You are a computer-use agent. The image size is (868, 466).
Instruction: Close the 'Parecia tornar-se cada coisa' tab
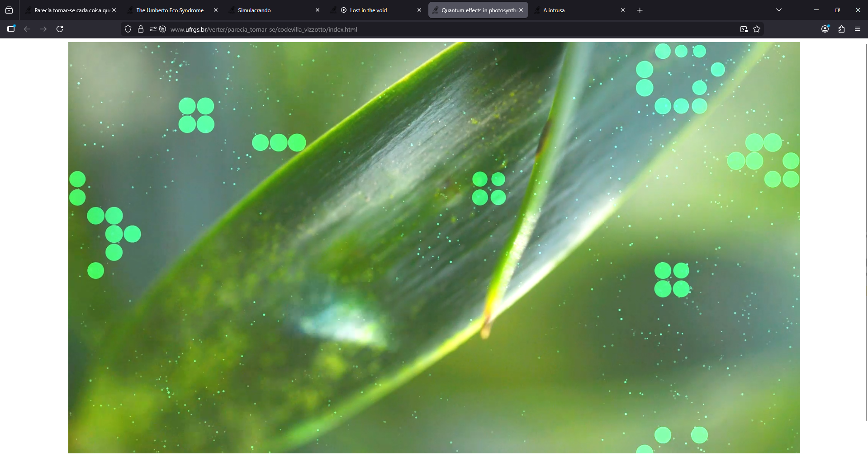coord(114,10)
